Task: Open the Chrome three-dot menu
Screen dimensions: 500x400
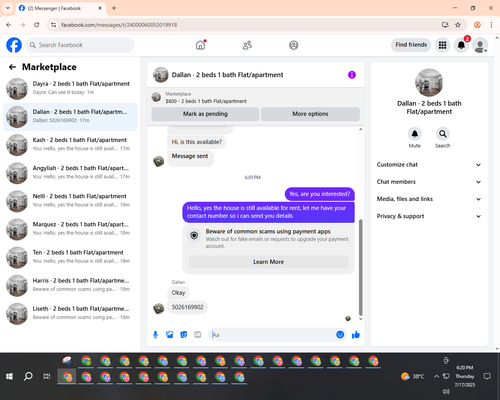Action: click(x=491, y=25)
